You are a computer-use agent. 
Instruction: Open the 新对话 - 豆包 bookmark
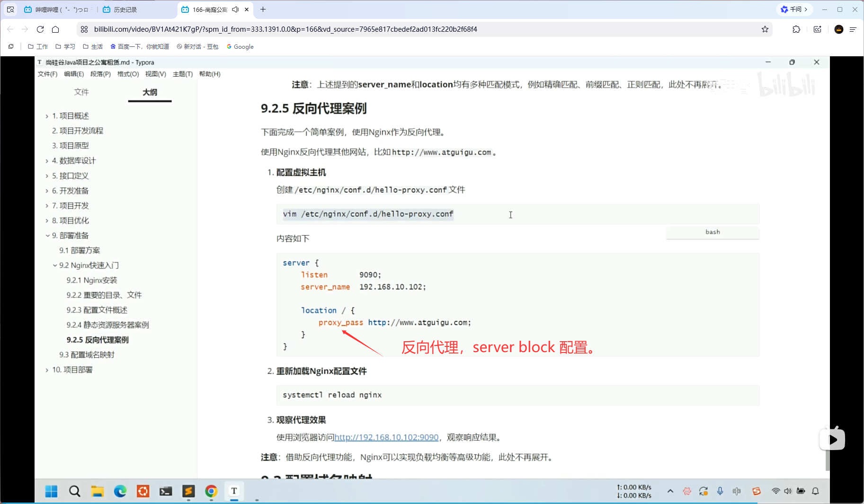point(197,46)
